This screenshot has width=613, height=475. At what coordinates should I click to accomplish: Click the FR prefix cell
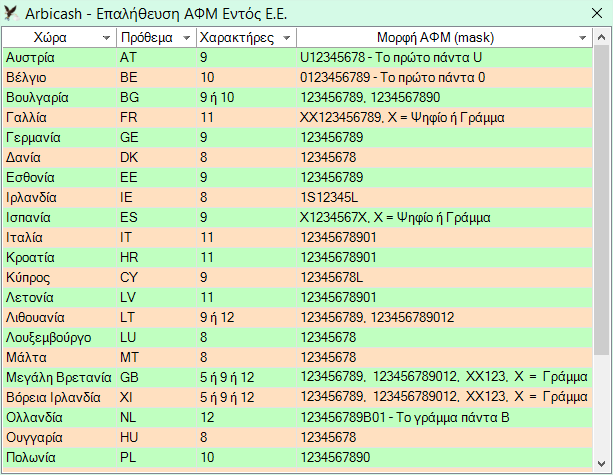(x=156, y=117)
